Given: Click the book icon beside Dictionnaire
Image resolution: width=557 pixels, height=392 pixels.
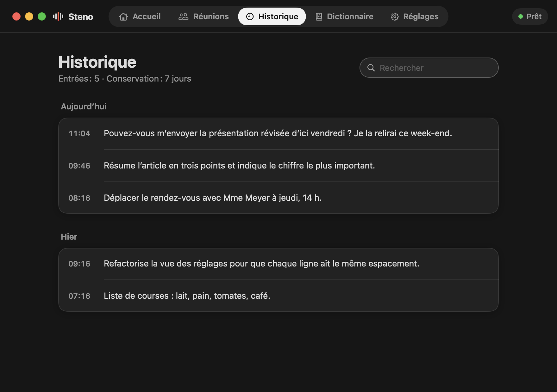Looking at the screenshot, I should (x=319, y=16).
